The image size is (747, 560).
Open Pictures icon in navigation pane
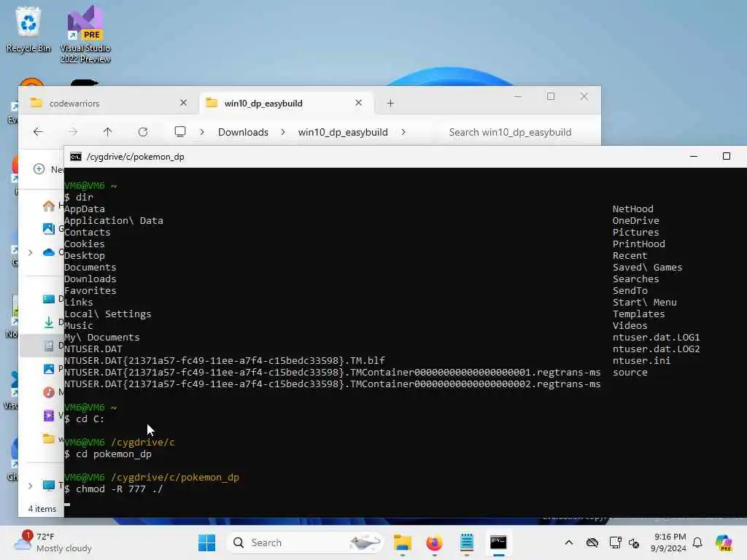(49, 369)
